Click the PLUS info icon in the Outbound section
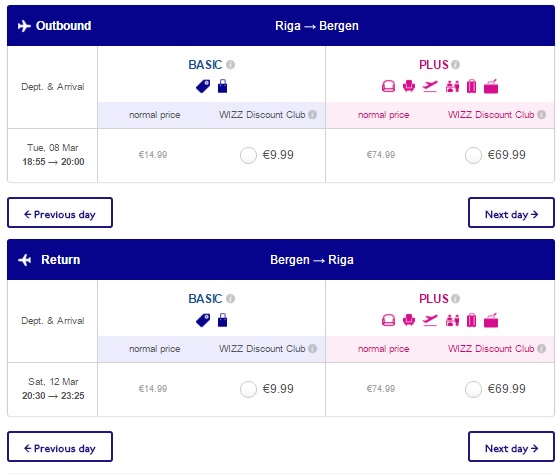The image size is (556, 474). tap(456, 65)
